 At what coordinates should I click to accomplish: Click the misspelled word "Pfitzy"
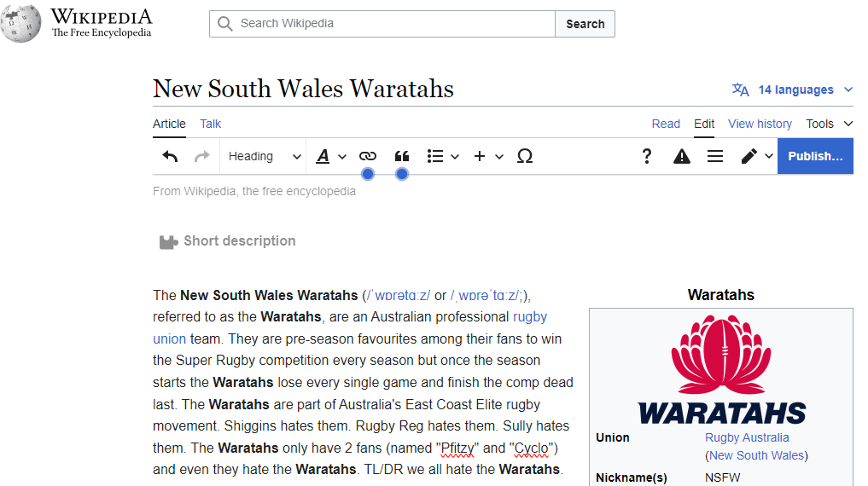point(457,448)
